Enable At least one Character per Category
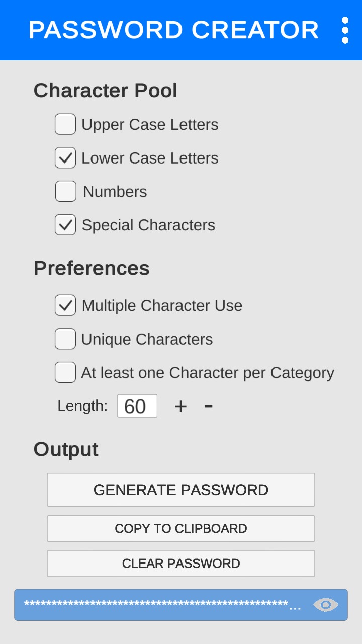Image resolution: width=362 pixels, height=644 pixels. pos(65,372)
